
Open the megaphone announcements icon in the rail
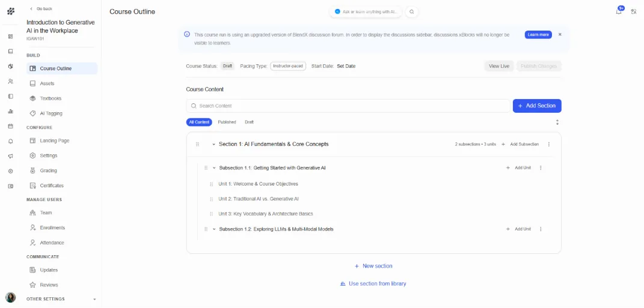[11, 156]
